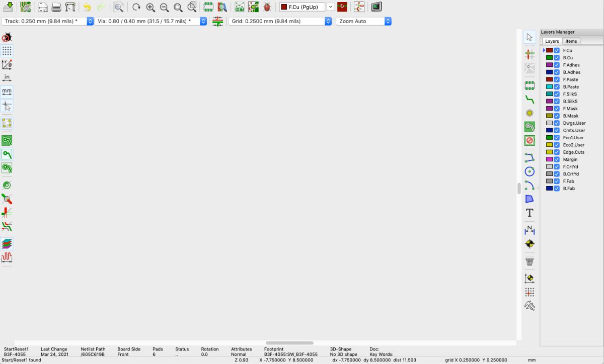Select the arrow cursor tool

(530, 37)
